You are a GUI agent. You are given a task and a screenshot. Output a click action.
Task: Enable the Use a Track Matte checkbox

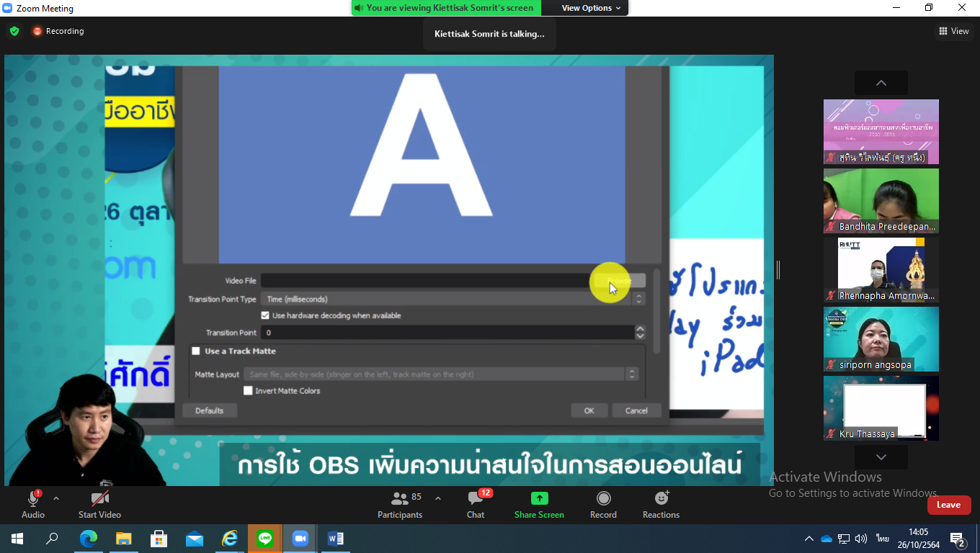[x=196, y=351]
